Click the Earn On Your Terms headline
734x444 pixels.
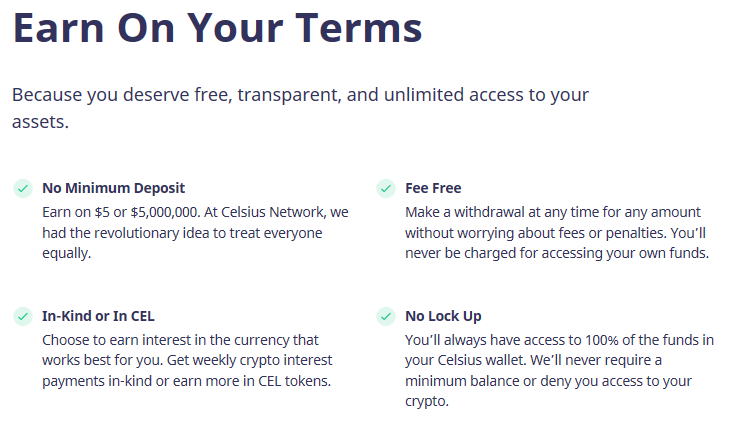(x=218, y=28)
